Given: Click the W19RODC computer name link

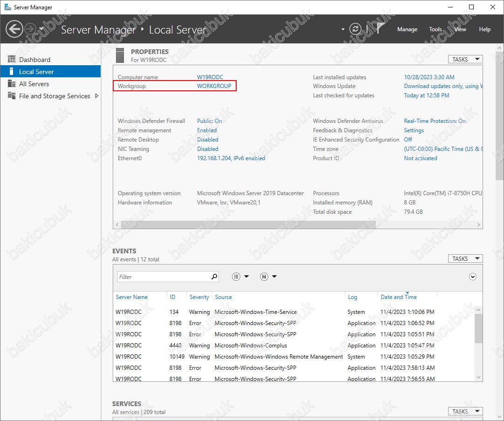Looking at the screenshot, I should pyautogui.click(x=210, y=77).
